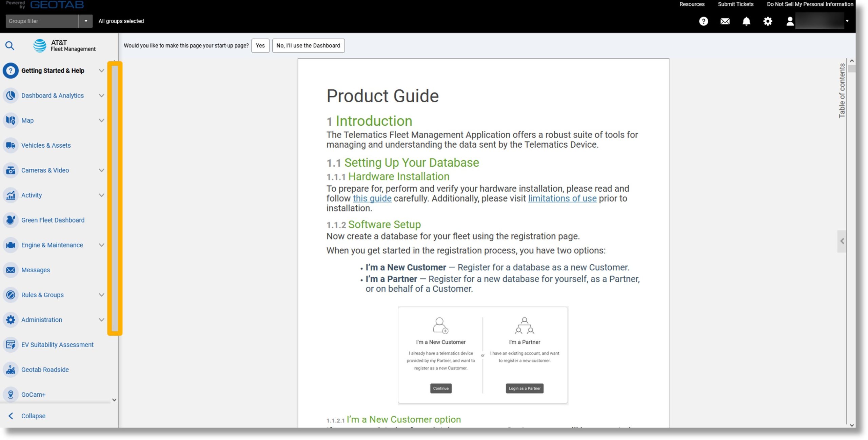Click No, I'll use the Dashboard
The height and width of the screenshot is (440, 868).
(308, 45)
